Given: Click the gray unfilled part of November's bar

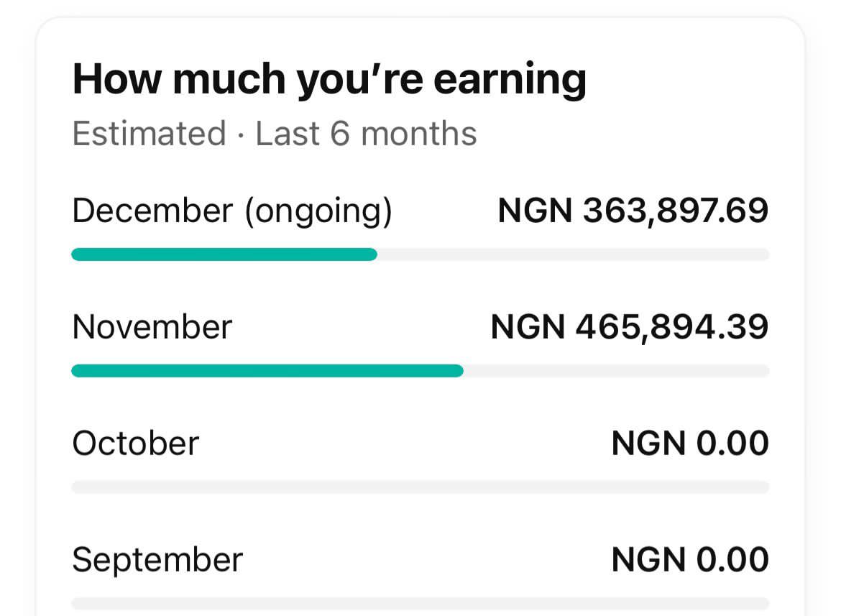Looking at the screenshot, I should pos(616,371).
